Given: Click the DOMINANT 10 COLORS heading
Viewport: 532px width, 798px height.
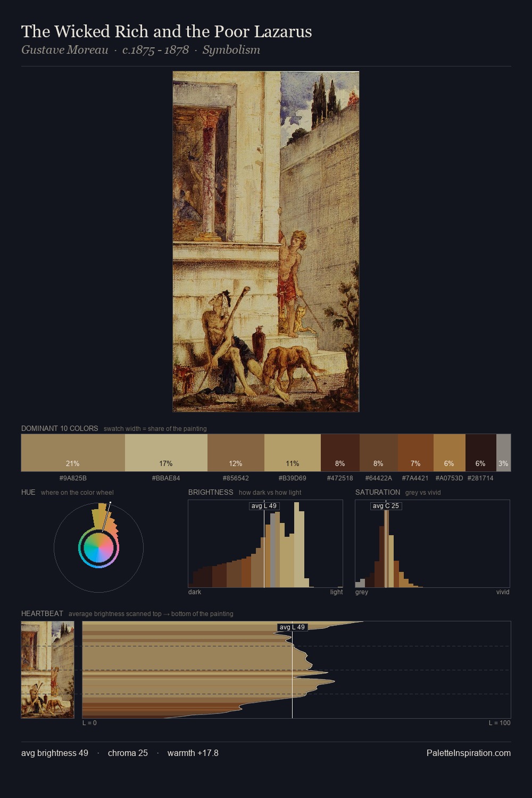Looking at the screenshot, I should tap(60, 428).
